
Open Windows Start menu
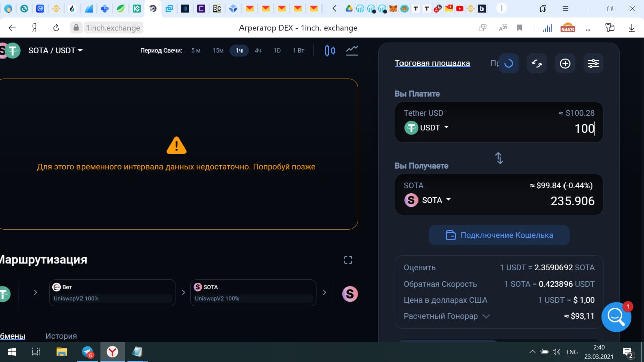pyautogui.click(x=12, y=352)
